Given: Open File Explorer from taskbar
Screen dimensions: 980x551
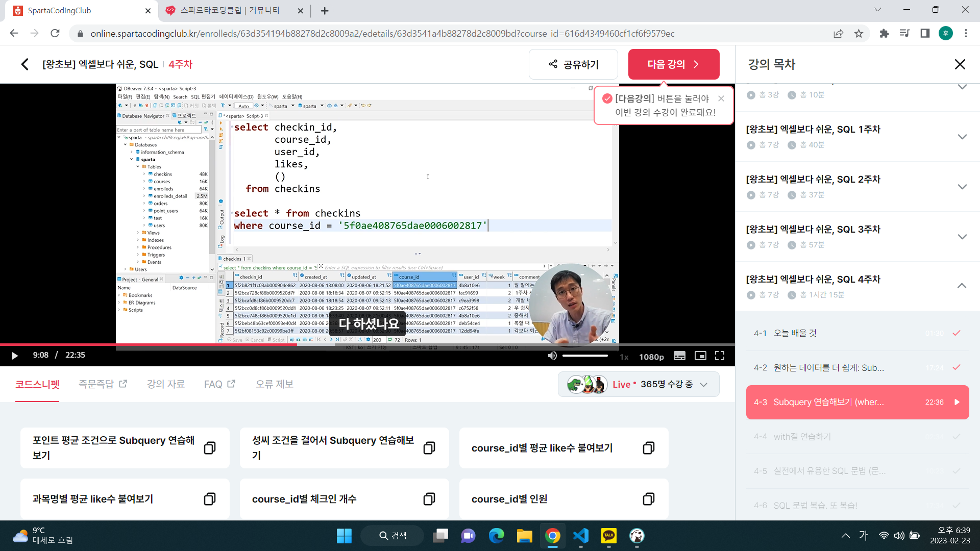Looking at the screenshot, I should tap(524, 536).
